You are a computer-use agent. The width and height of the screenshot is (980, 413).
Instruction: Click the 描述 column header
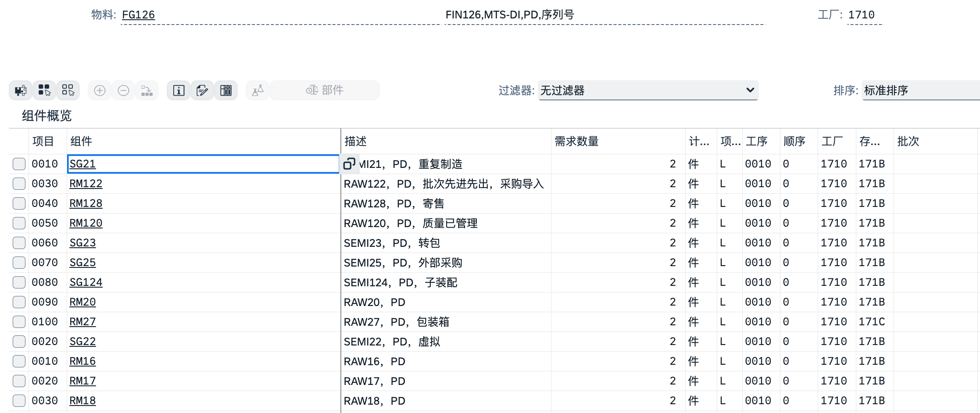[x=355, y=141]
